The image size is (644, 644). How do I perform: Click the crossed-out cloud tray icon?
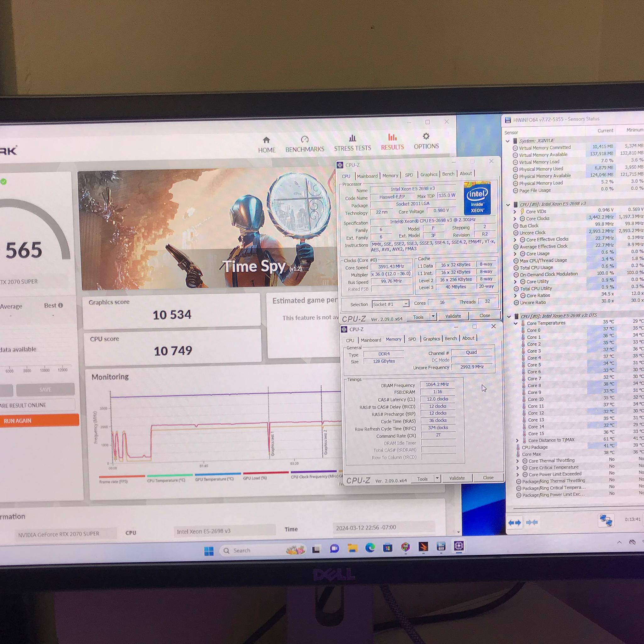(x=632, y=542)
